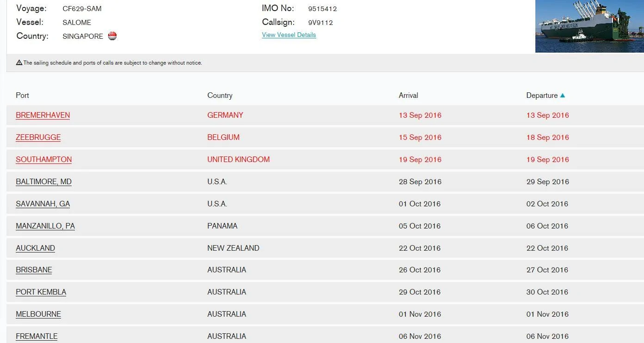The height and width of the screenshot is (343, 644).
Task: Select the FREMANTLE port link
Action: click(37, 337)
